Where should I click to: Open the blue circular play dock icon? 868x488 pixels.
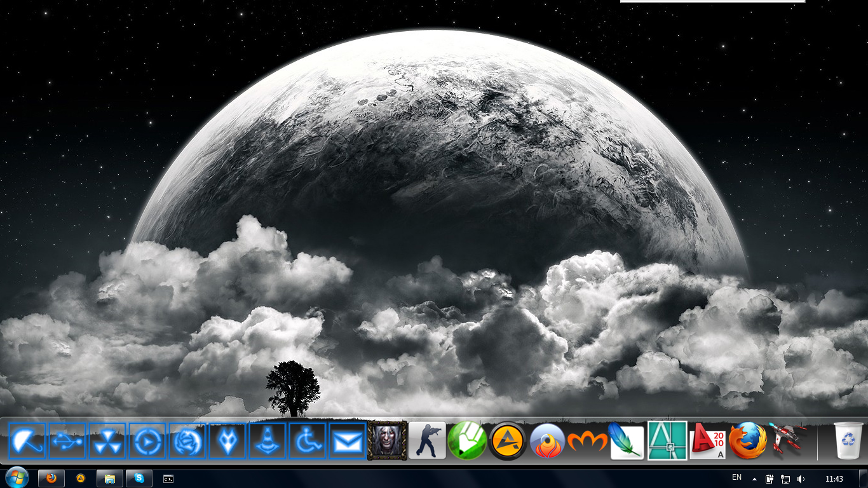click(147, 441)
